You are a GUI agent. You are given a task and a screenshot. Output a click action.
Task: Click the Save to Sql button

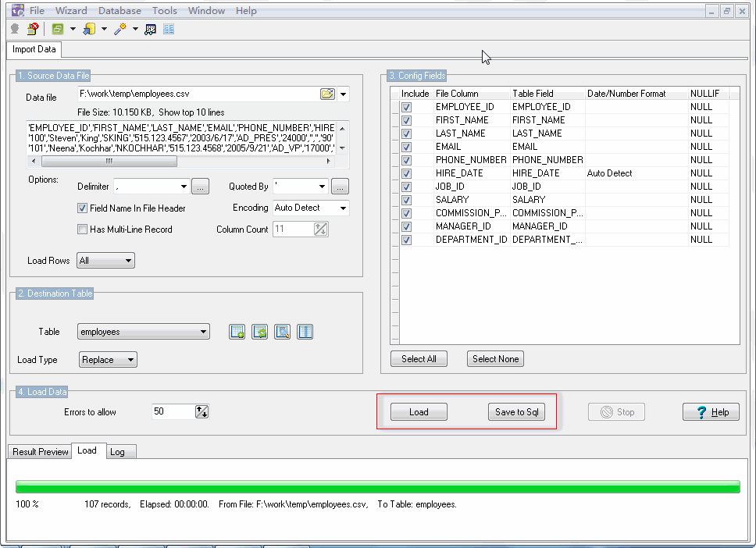[517, 412]
